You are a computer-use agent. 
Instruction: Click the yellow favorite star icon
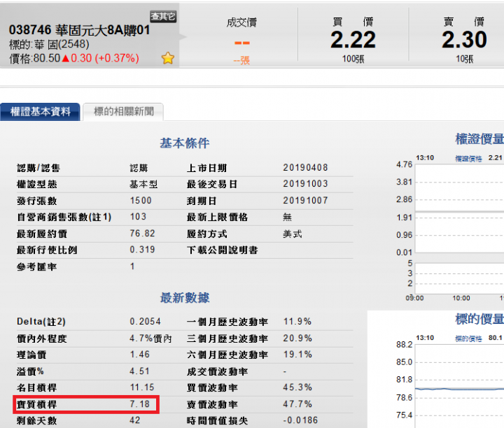168,58
